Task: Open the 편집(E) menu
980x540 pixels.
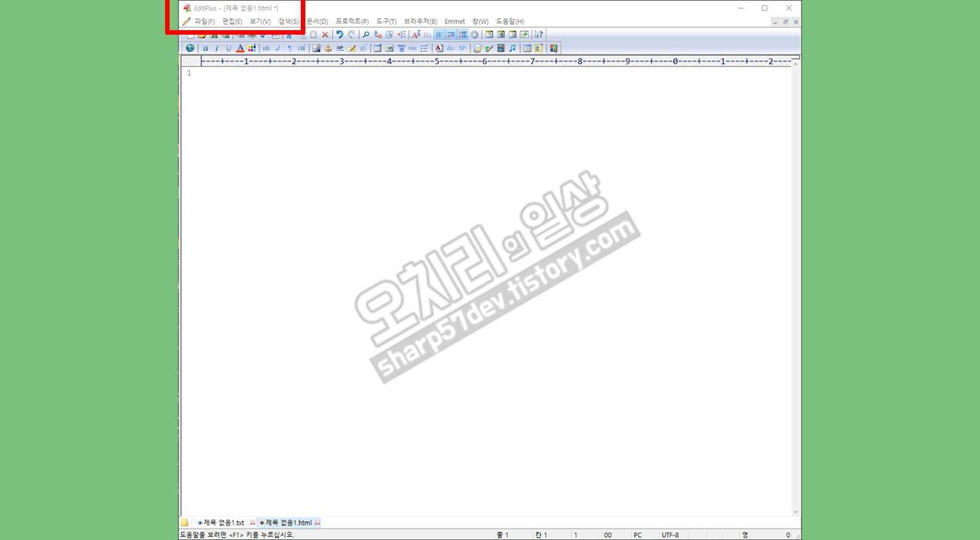Action: [232, 21]
